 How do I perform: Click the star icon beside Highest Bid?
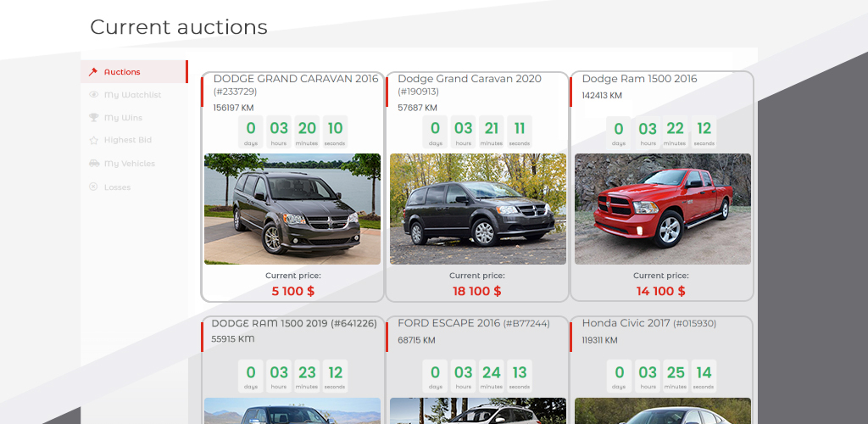coord(93,140)
